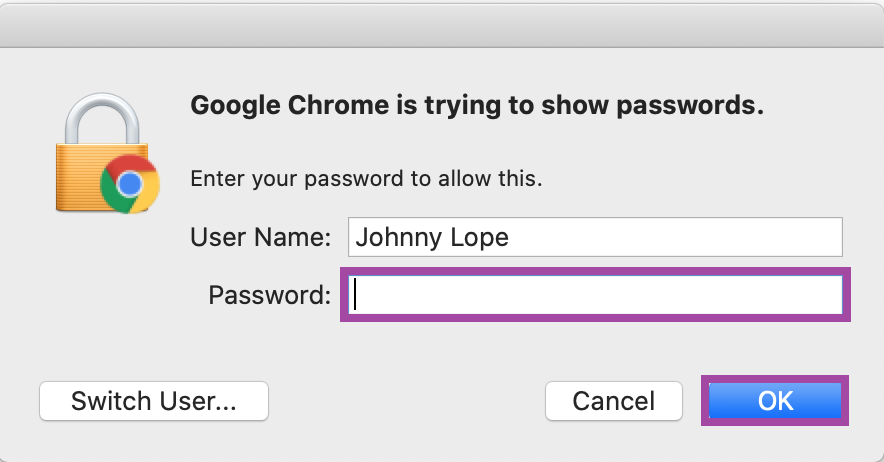Viewport: 884px width, 462px height.
Task: Click into the User Name field
Action: click(x=595, y=237)
